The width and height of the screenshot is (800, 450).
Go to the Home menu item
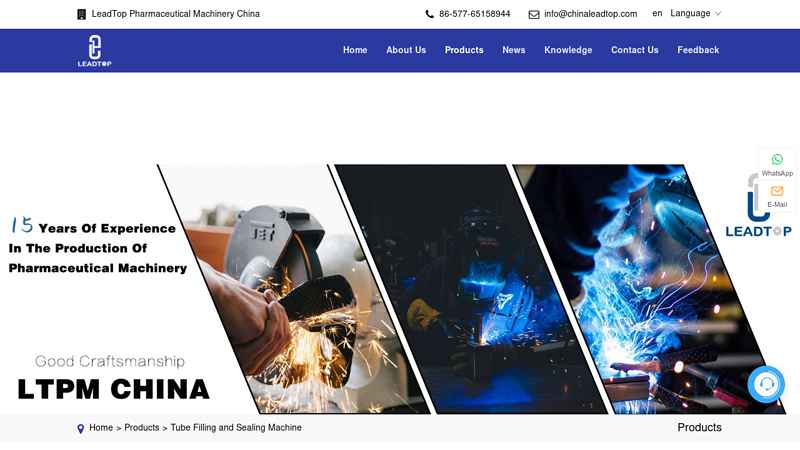pos(355,50)
